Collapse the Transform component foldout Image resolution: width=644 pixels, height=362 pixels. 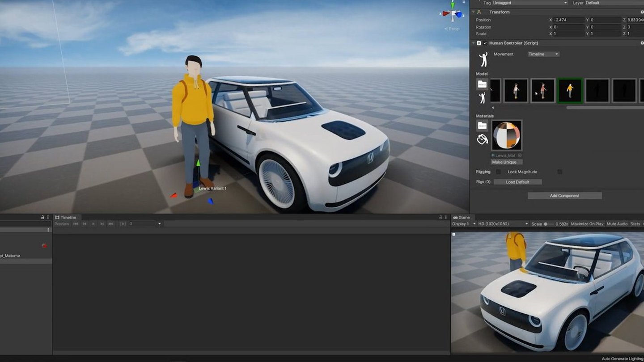coord(474,12)
